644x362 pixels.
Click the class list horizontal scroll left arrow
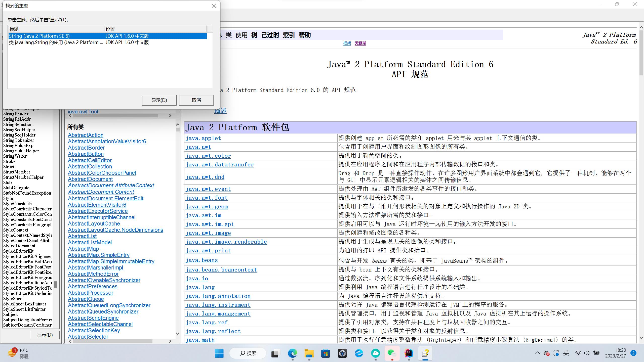click(70, 341)
